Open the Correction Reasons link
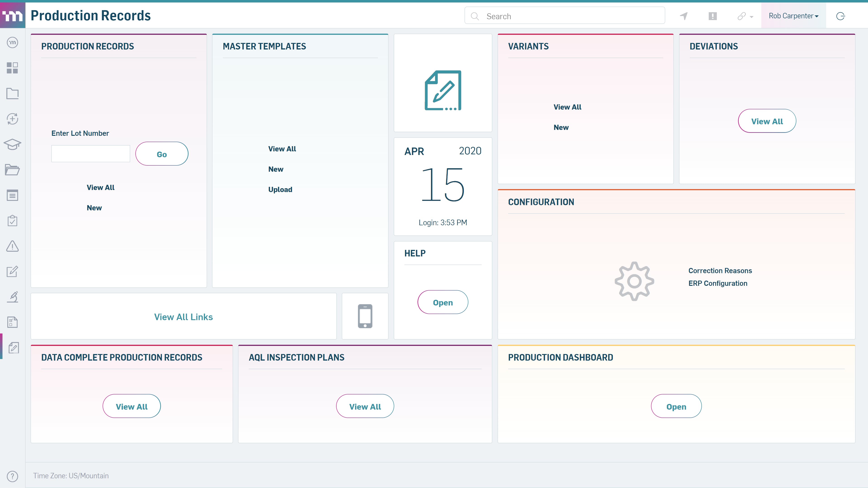Screen dimensions: 868x488 click(720, 271)
